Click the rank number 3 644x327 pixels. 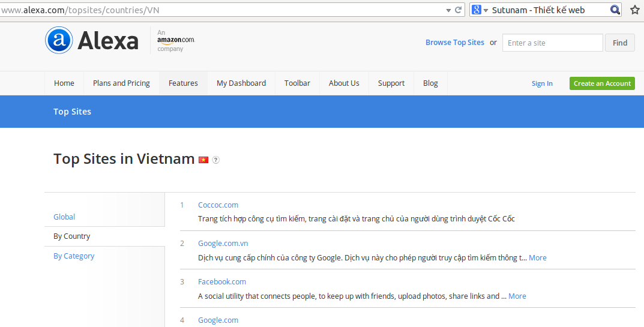coord(182,282)
